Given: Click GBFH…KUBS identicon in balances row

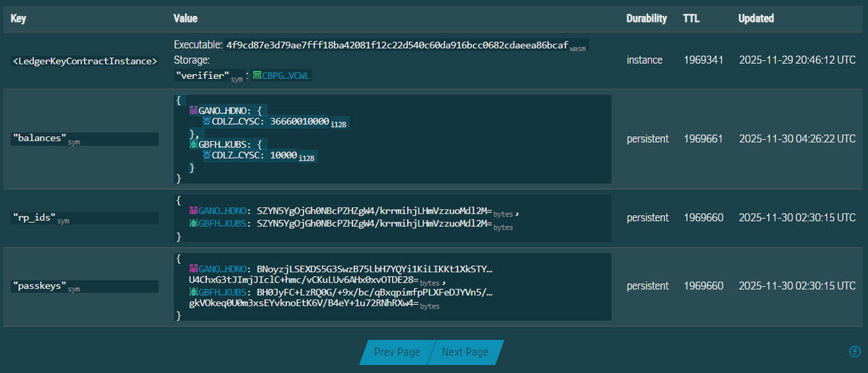Looking at the screenshot, I should coord(193,145).
